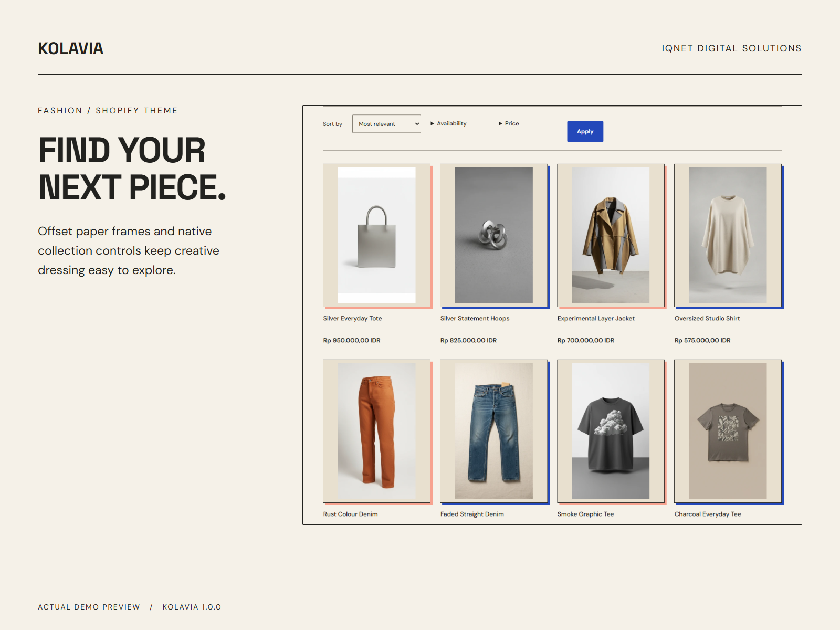Click the 'FASHION / SHOPIFY THEME' label

tap(108, 110)
